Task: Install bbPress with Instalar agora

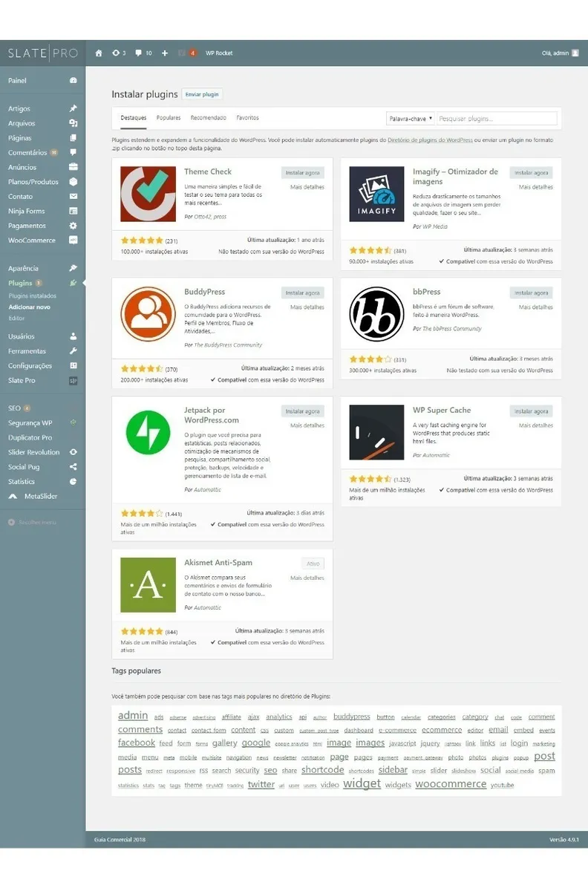Action: coord(532,293)
